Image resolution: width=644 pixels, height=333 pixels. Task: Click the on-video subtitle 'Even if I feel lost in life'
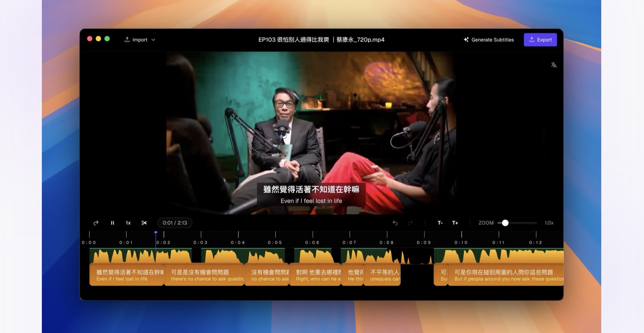coord(311,201)
